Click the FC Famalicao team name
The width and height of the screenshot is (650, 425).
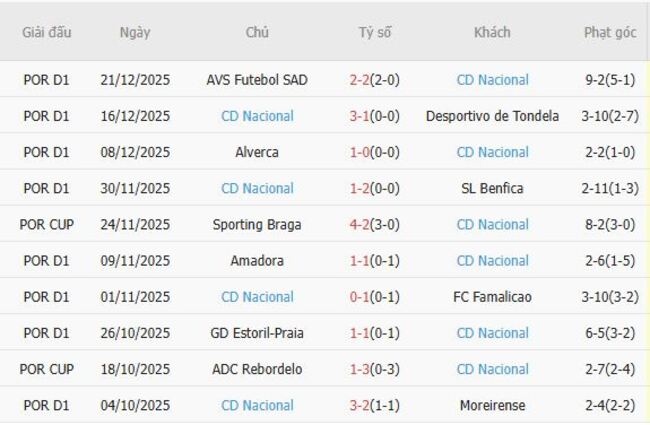tap(492, 297)
